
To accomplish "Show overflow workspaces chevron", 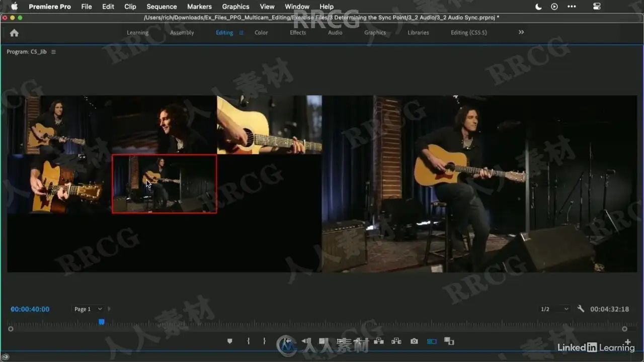I will click(521, 32).
